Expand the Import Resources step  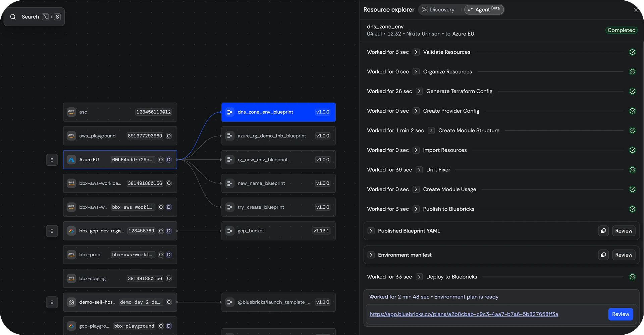coord(416,150)
